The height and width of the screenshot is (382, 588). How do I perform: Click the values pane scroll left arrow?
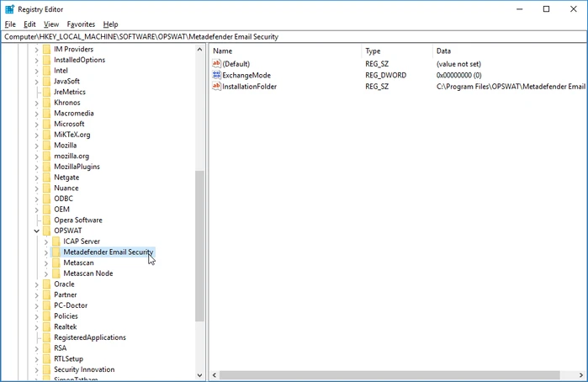click(215, 375)
